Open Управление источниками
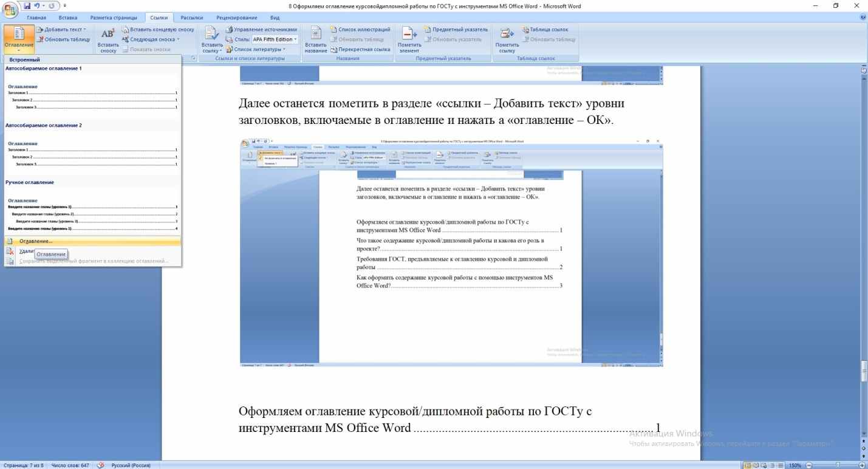This screenshot has width=868, height=469. (261, 29)
